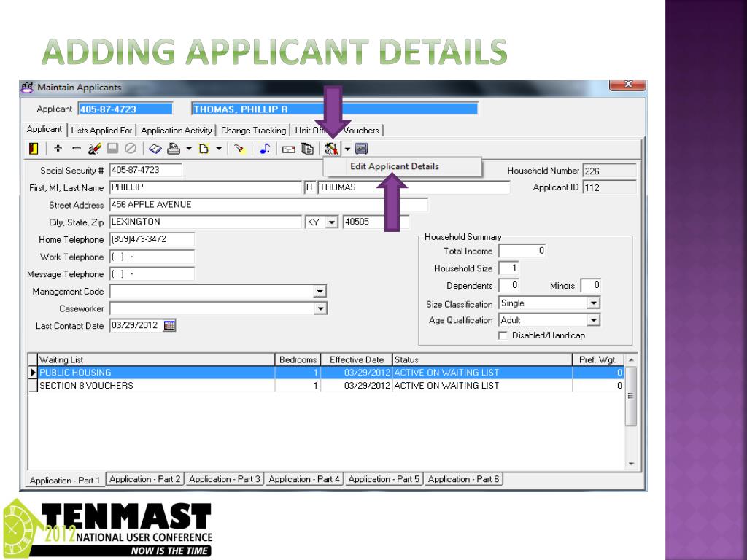This screenshot has width=747, height=560.
Task: Expand the Management Code dropdown
Action: pos(319,292)
